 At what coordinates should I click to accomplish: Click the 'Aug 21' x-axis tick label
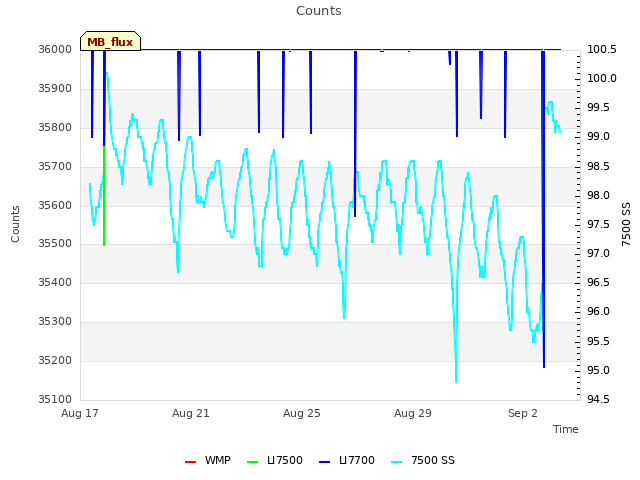191,413
